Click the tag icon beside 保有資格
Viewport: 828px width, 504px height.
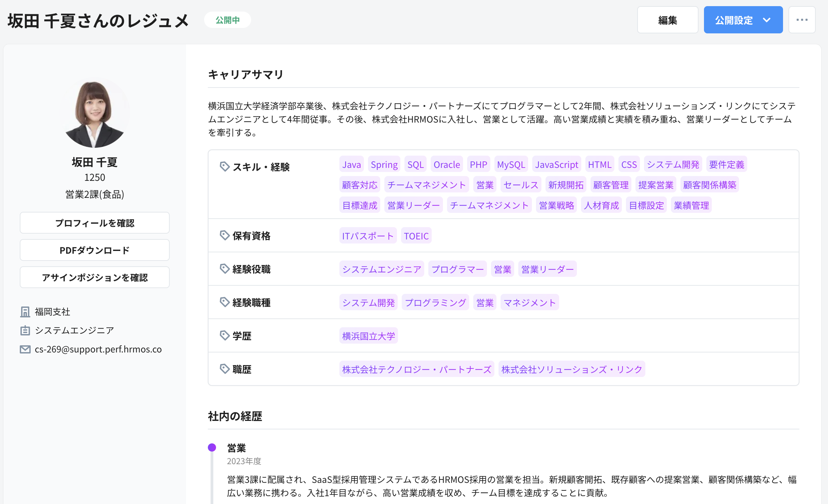(x=225, y=235)
